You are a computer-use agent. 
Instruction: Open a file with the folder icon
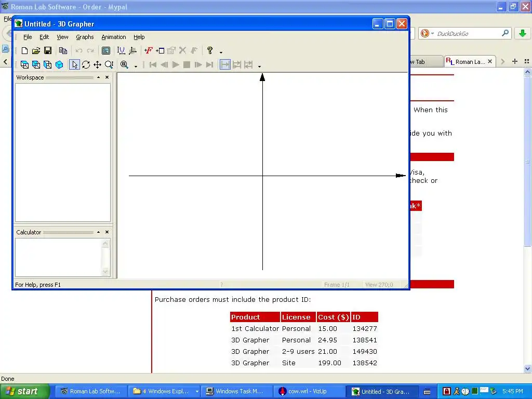[36, 50]
